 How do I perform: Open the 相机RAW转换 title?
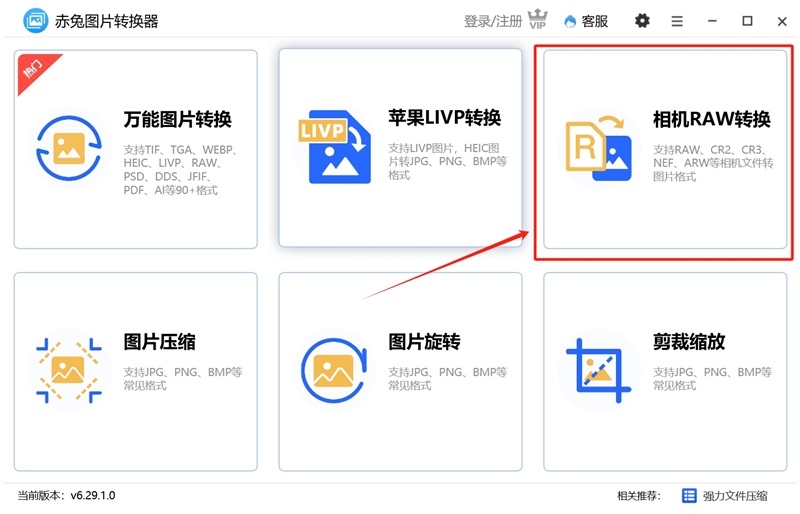click(x=712, y=119)
